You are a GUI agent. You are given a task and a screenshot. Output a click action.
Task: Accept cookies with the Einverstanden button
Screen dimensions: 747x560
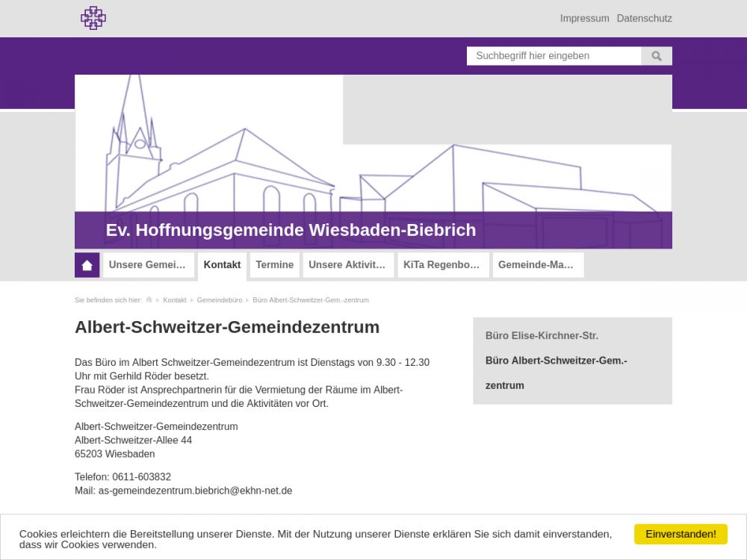coord(680,534)
